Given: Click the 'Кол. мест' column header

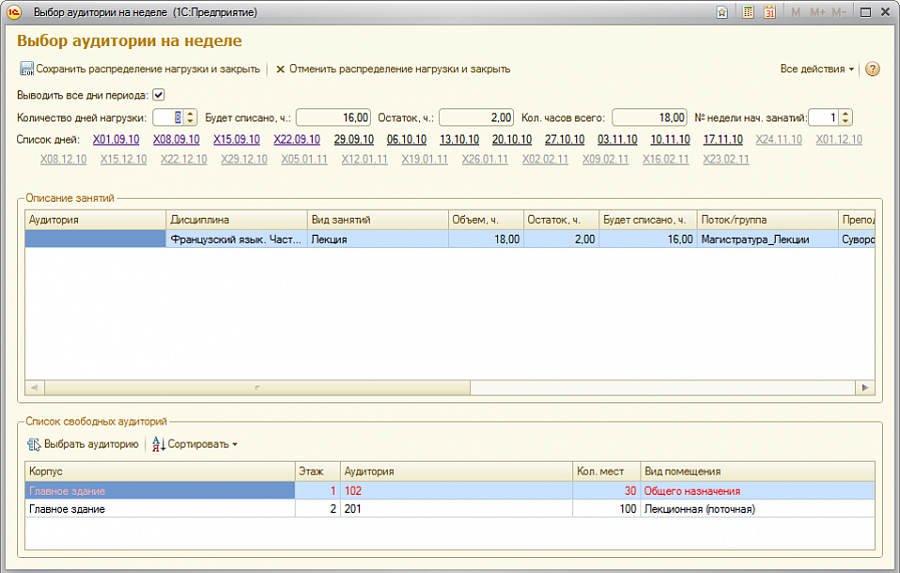Looking at the screenshot, I should pyautogui.click(x=606, y=471).
